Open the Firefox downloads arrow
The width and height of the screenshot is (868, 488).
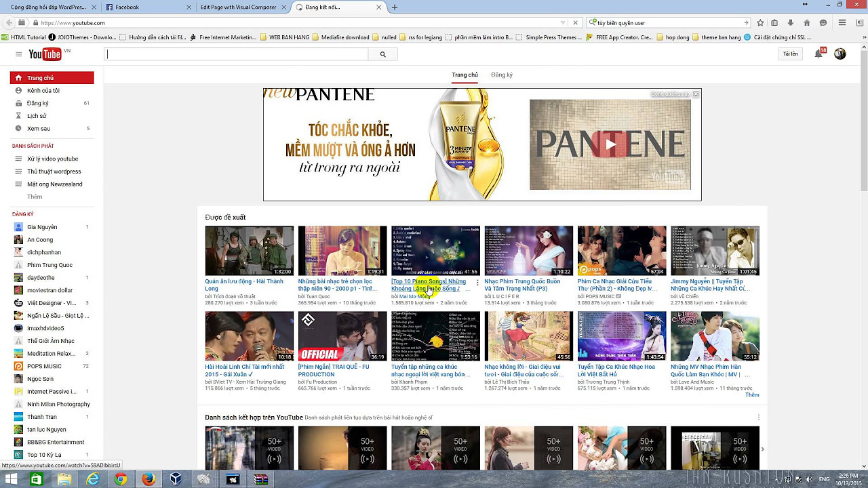click(790, 22)
